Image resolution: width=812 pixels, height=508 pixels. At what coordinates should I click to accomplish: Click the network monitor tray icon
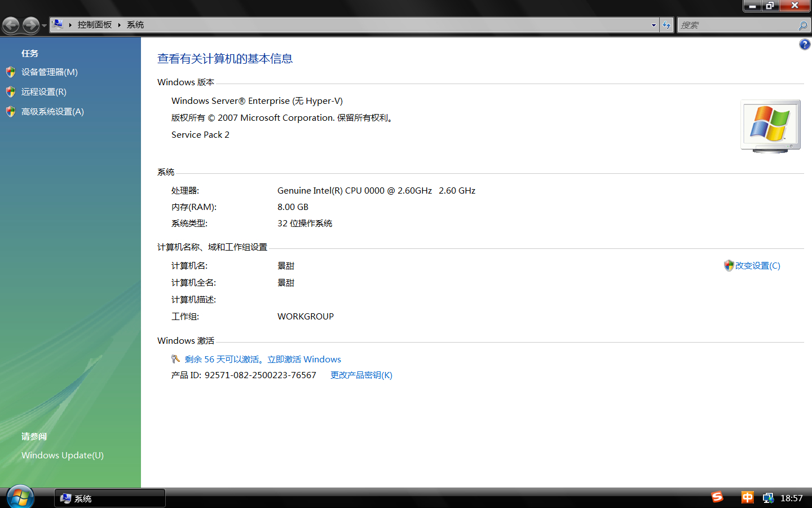(768, 498)
